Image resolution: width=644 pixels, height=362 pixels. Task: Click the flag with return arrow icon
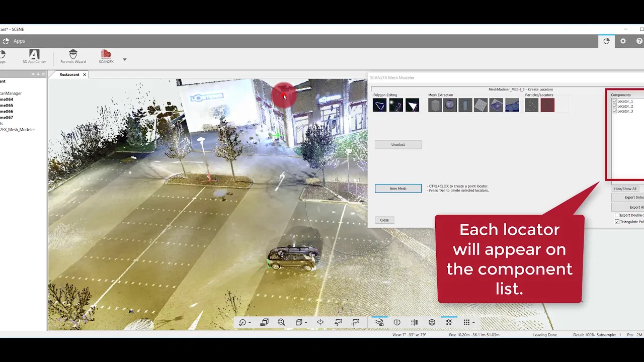(x=338, y=322)
